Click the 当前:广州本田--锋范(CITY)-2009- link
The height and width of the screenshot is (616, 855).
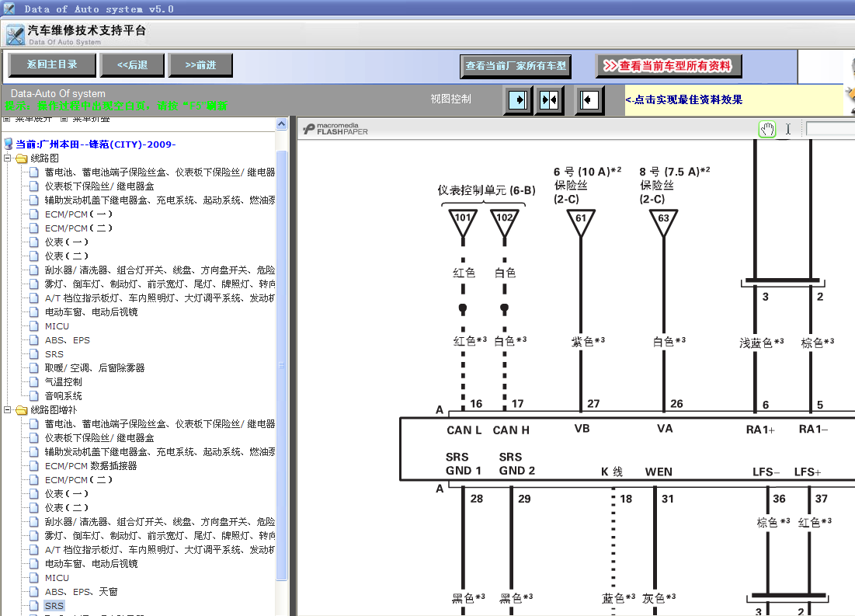[x=96, y=144]
